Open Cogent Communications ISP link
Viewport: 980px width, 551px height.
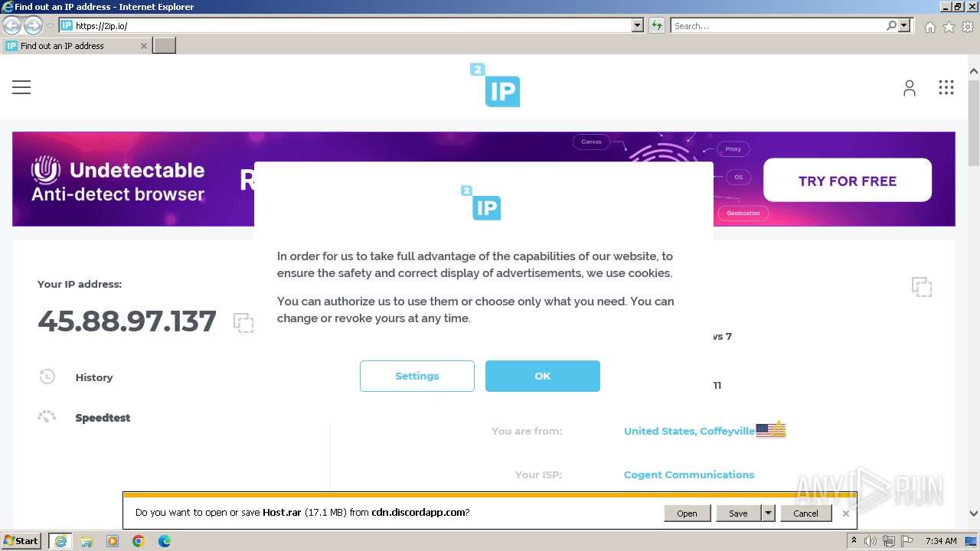coord(689,474)
